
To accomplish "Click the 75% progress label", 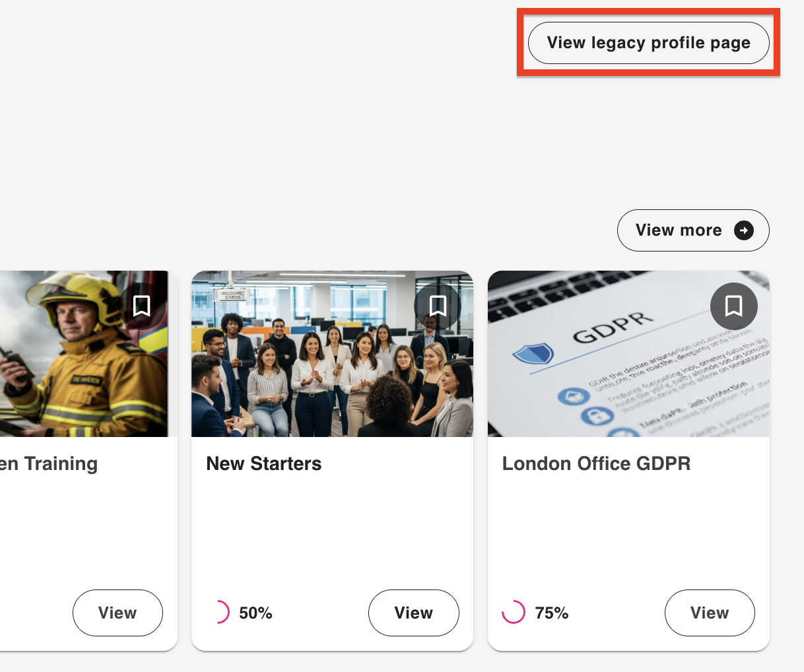I will click(552, 613).
